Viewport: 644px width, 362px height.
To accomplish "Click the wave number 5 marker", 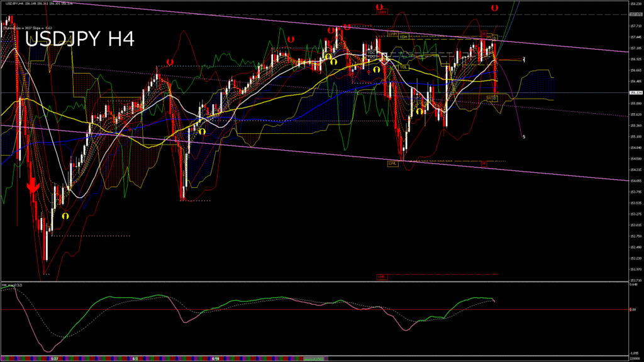I will (525, 136).
